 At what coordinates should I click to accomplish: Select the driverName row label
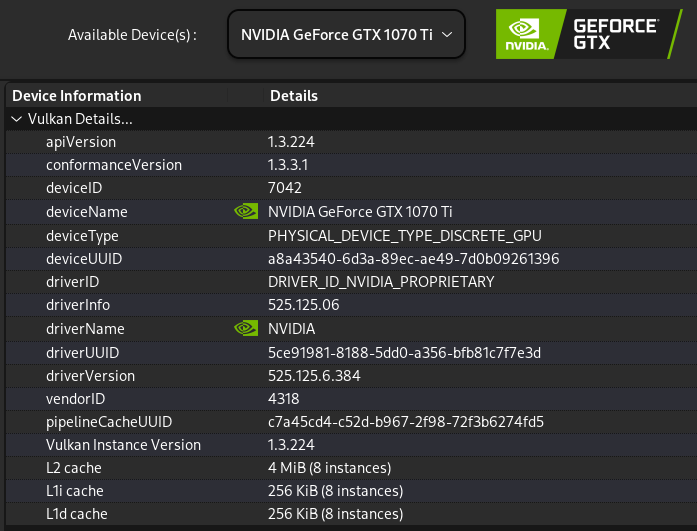(85, 329)
